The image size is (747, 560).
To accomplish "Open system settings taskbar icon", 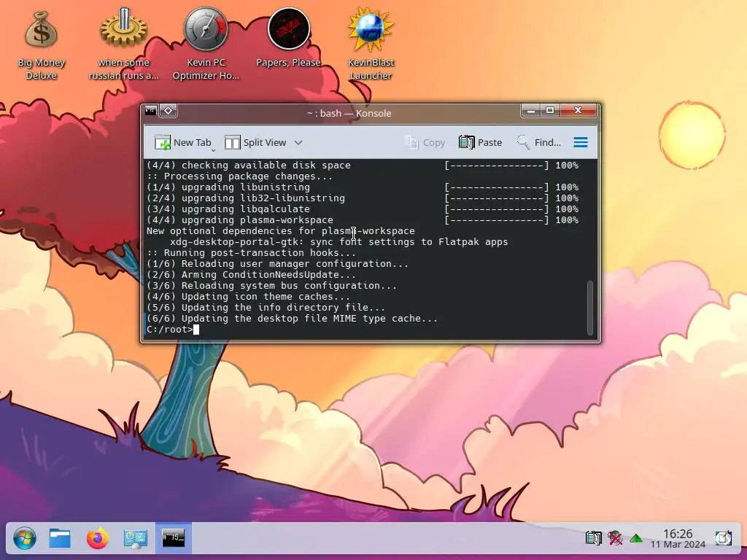I will coord(135,539).
